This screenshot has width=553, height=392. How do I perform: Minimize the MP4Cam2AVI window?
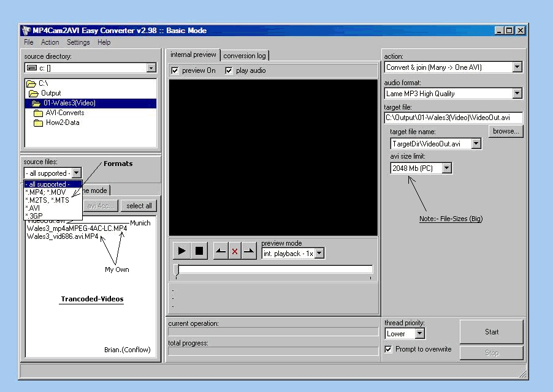(x=498, y=31)
